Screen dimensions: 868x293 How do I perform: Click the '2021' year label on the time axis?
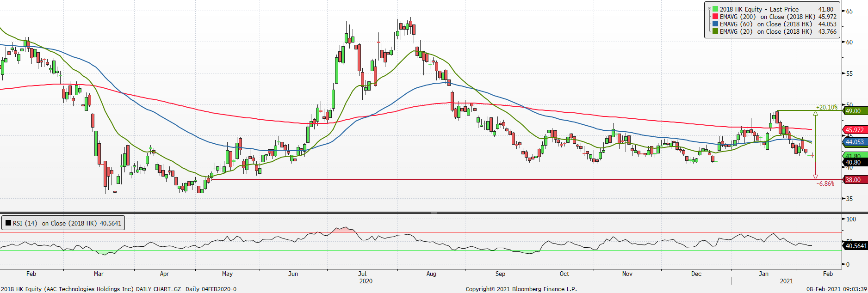[787, 281]
